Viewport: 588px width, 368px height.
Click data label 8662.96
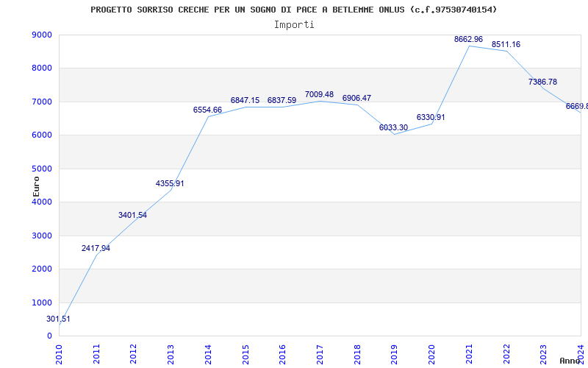click(468, 40)
